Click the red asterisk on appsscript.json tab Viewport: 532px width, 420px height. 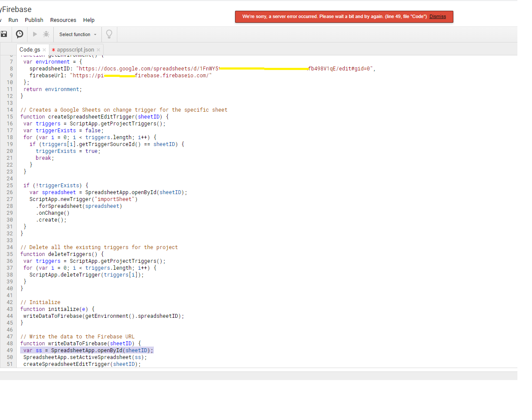click(x=53, y=49)
